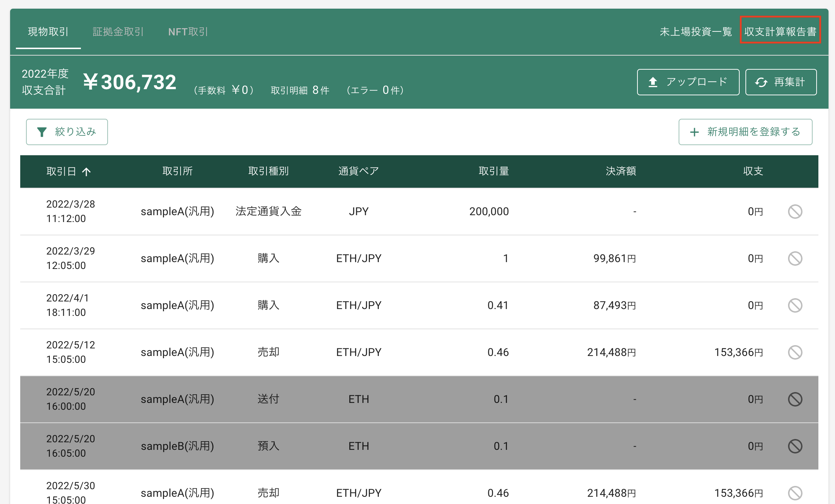Switch to the NFT取引 tab
The height and width of the screenshot is (504, 835).
point(188,31)
